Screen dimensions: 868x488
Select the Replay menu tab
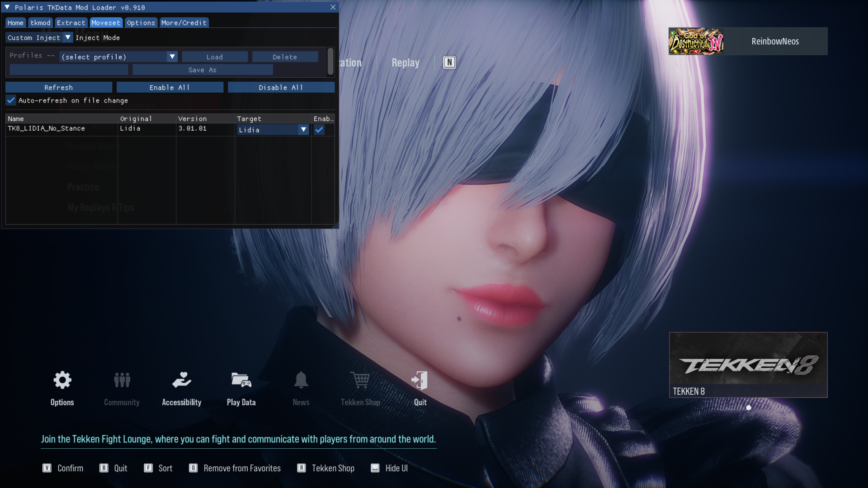tap(406, 63)
